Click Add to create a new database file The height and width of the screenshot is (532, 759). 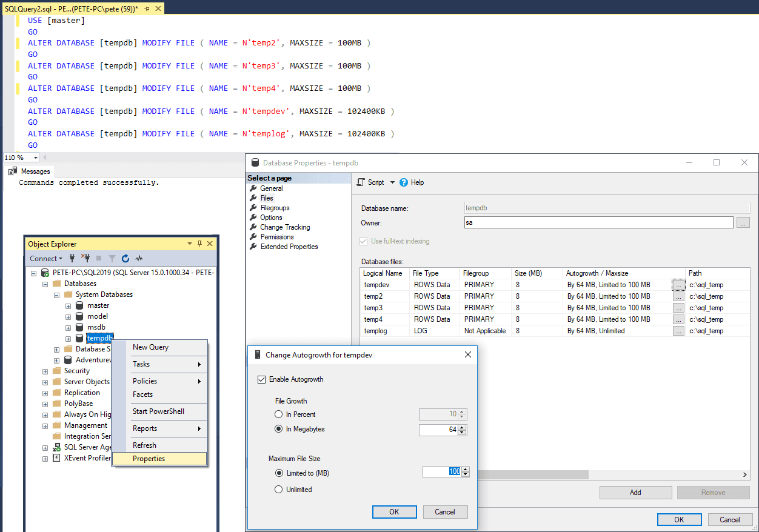(x=635, y=492)
